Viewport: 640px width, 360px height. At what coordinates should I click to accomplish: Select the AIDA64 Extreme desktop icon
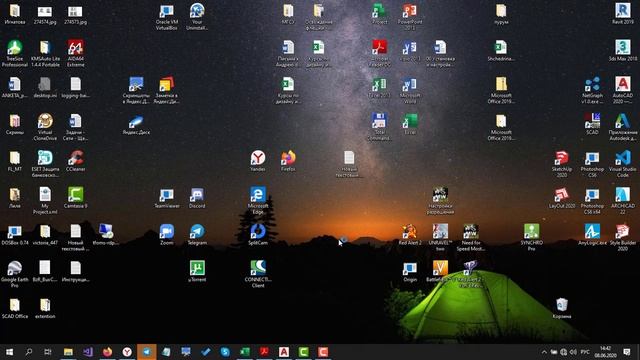pos(76,53)
